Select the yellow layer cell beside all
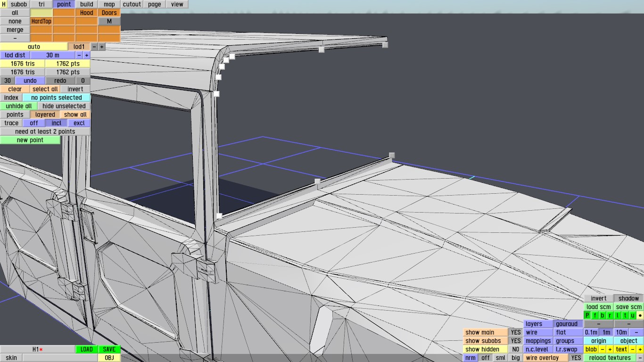 pyautogui.click(x=41, y=13)
